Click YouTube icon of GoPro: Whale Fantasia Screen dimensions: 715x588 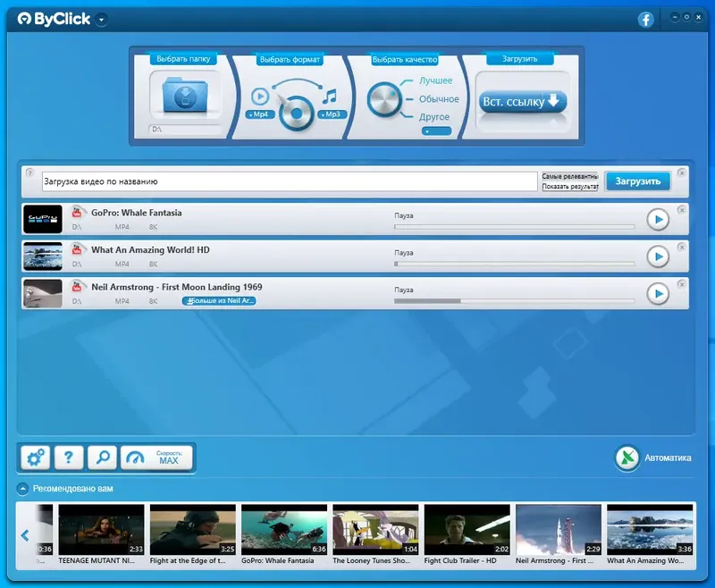77,212
